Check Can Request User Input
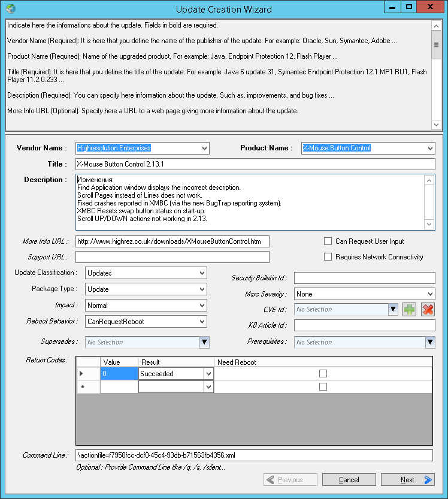448x499 pixels. [328, 241]
